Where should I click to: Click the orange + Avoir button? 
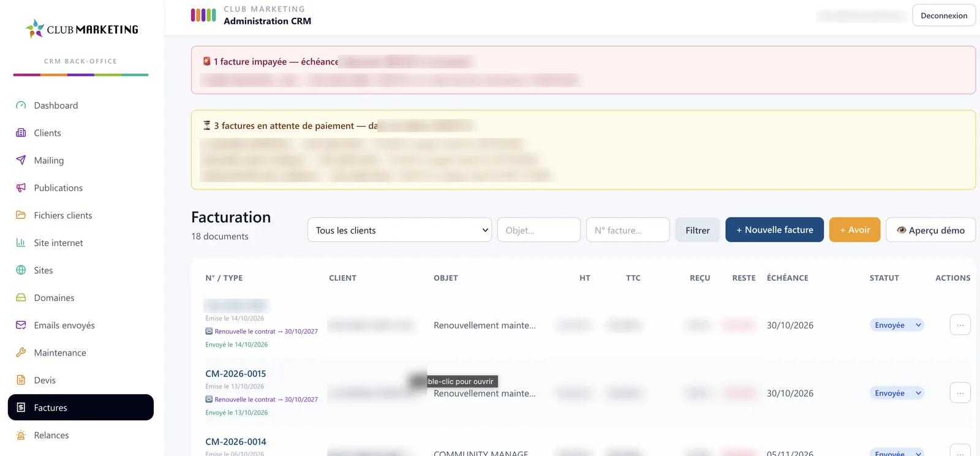[x=855, y=230]
